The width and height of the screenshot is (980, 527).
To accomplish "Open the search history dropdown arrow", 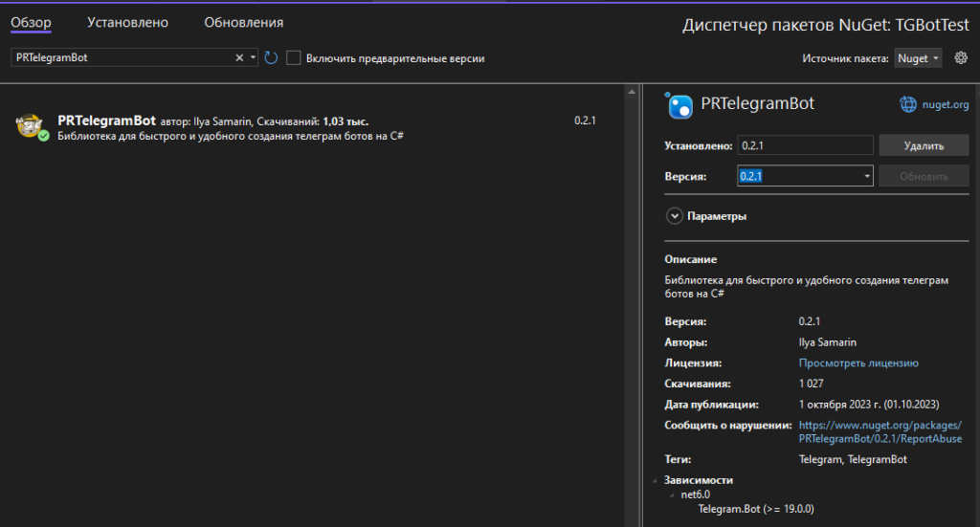I will (253, 57).
